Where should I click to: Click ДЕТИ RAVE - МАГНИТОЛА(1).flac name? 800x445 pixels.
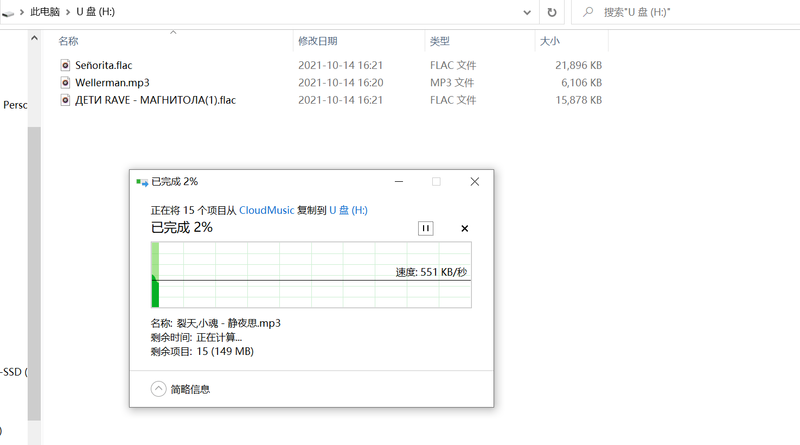(x=156, y=100)
